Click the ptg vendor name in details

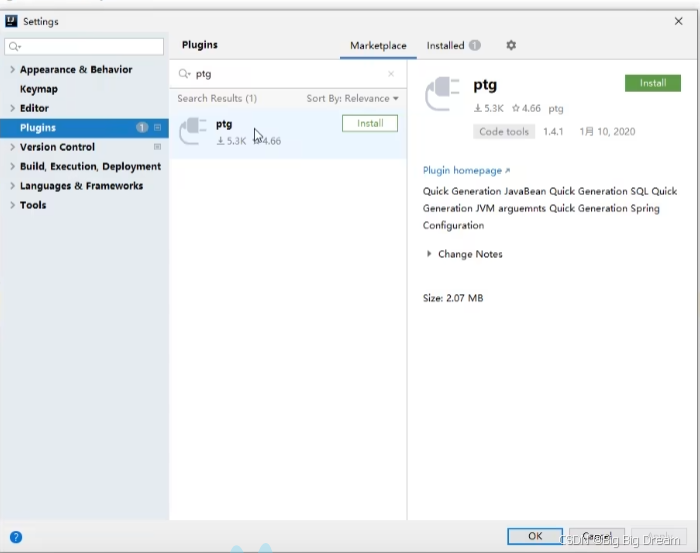[556, 108]
